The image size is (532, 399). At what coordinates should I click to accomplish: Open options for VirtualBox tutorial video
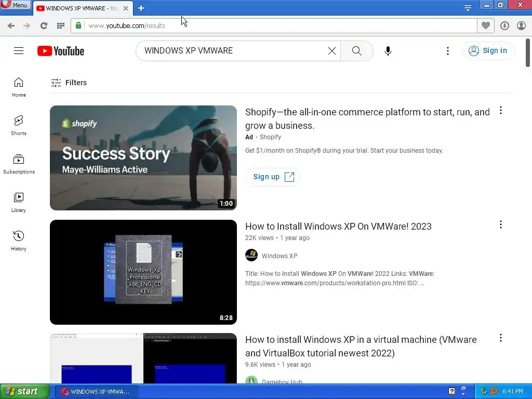coord(501,338)
